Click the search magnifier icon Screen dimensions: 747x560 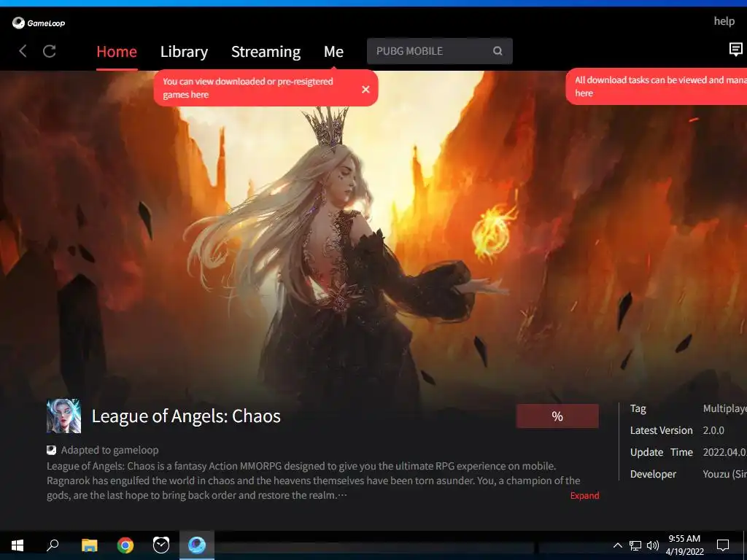tap(498, 51)
